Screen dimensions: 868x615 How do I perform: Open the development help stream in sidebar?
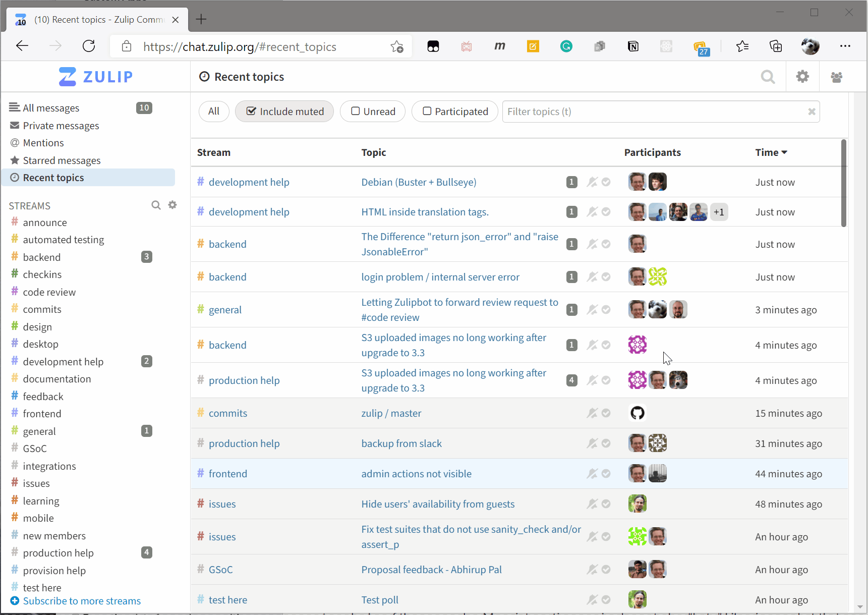coord(63,362)
